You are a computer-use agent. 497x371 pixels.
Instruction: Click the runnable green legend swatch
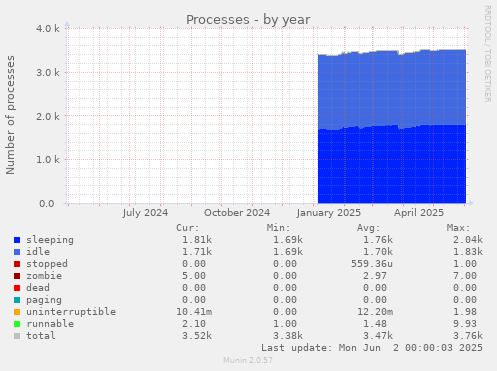click(x=17, y=324)
